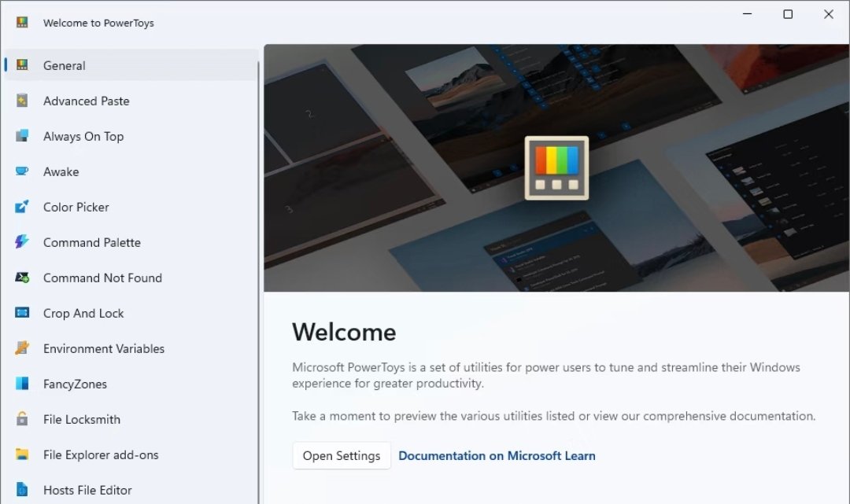Close the Welcome to PowerToys window

(x=829, y=14)
